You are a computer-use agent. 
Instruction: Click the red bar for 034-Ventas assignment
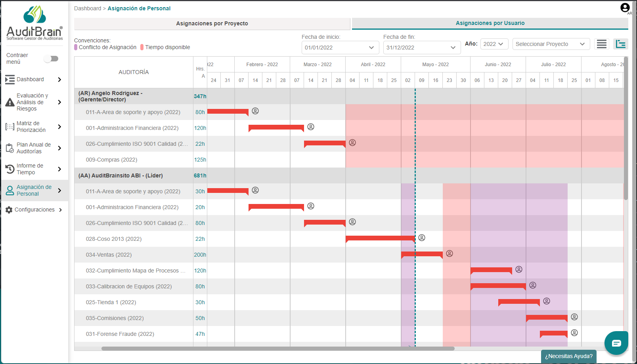point(421,255)
